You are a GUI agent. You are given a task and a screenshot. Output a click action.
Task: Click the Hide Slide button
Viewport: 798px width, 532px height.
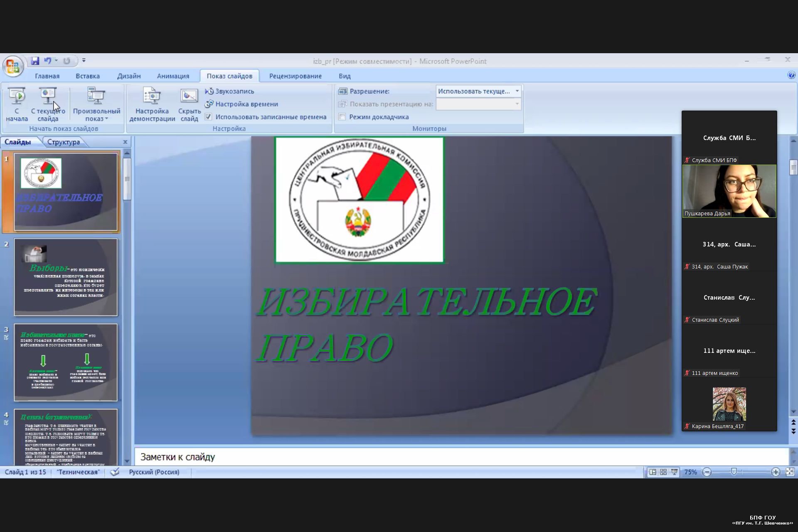(x=189, y=104)
